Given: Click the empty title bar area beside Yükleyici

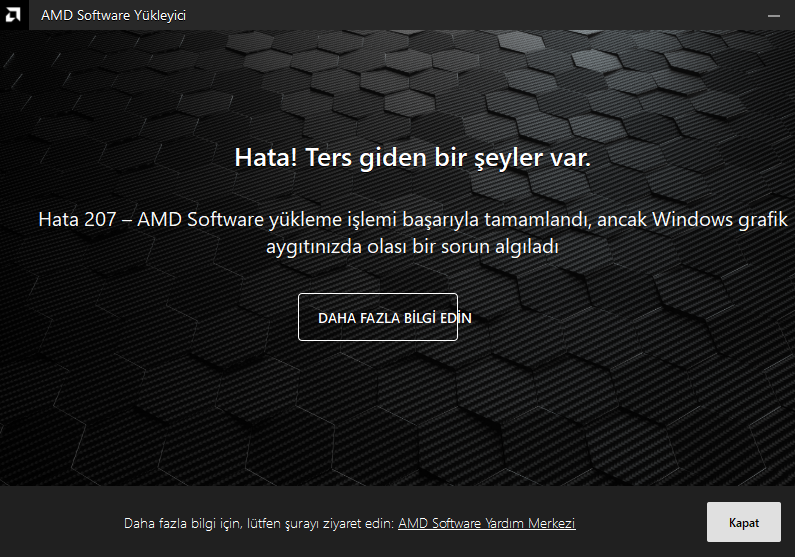Looking at the screenshot, I should tap(456, 15).
